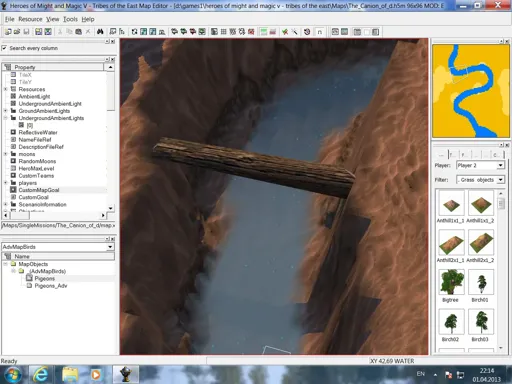Select the ReflectiveWater property row

38,132
